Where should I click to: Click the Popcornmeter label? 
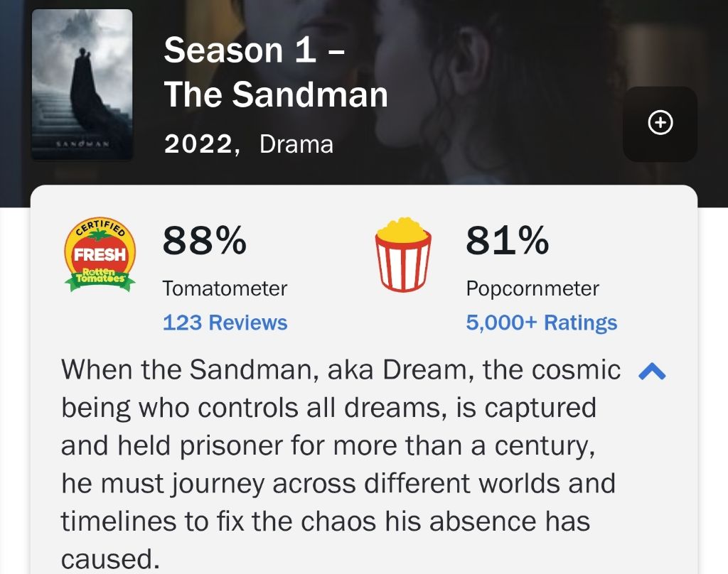tap(532, 288)
